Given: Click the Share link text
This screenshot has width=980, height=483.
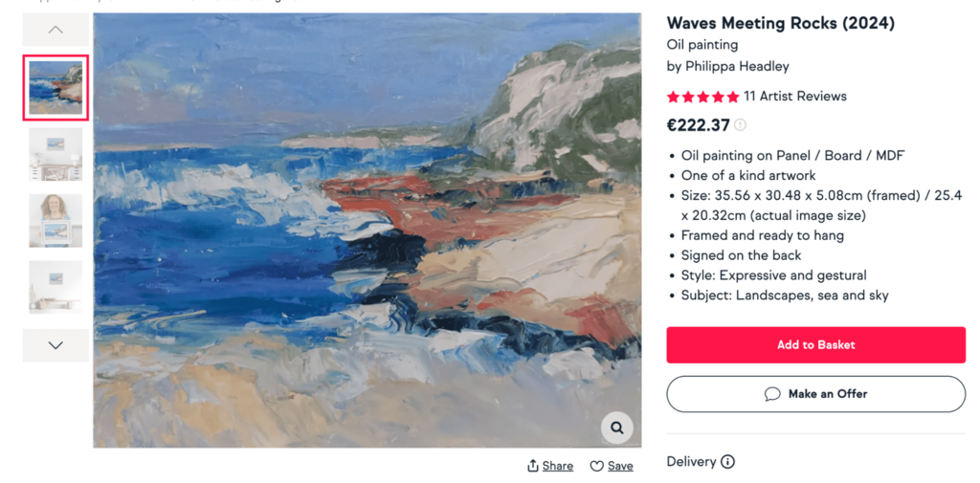Looking at the screenshot, I should point(558,466).
